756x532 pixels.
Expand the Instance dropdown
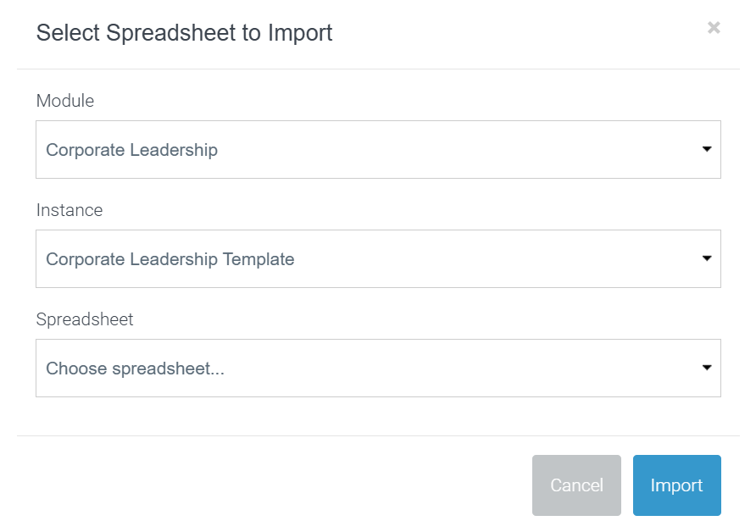[x=378, y=259]
